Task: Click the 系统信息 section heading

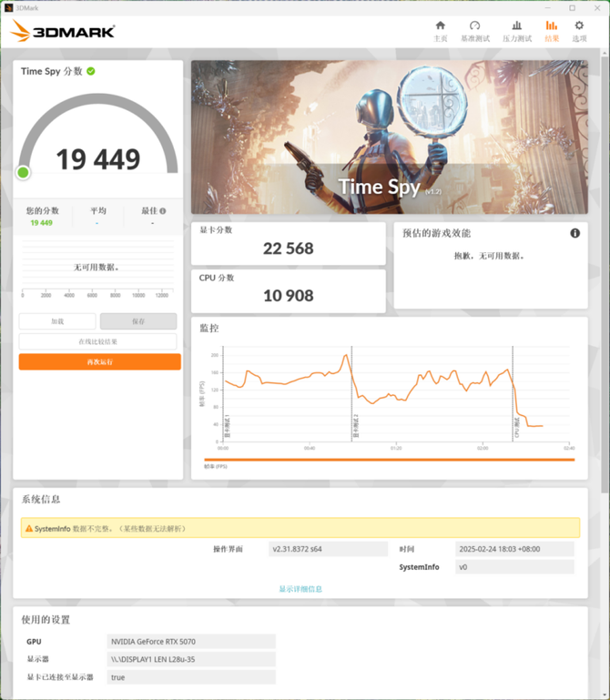Action: pyautogui.click(x=41, y=499)
